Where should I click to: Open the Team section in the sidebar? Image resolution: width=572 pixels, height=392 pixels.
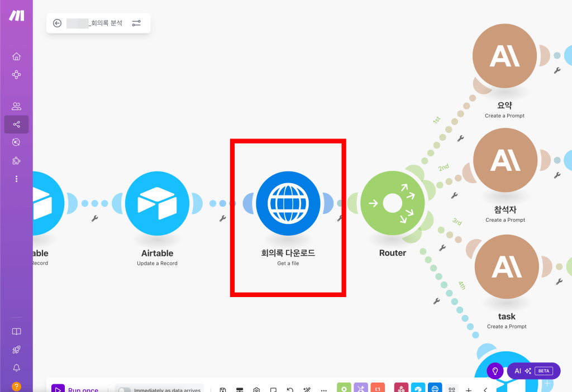(16, 106)
